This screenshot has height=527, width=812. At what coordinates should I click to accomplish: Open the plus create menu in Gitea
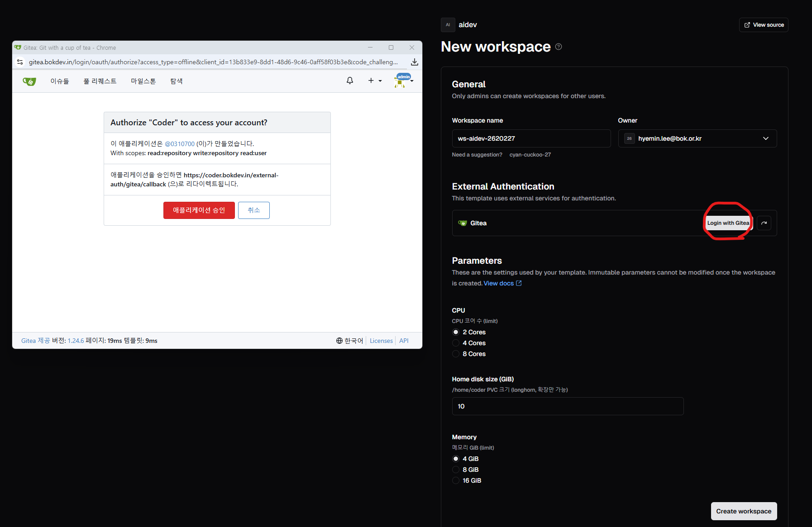tap(375, 81)
